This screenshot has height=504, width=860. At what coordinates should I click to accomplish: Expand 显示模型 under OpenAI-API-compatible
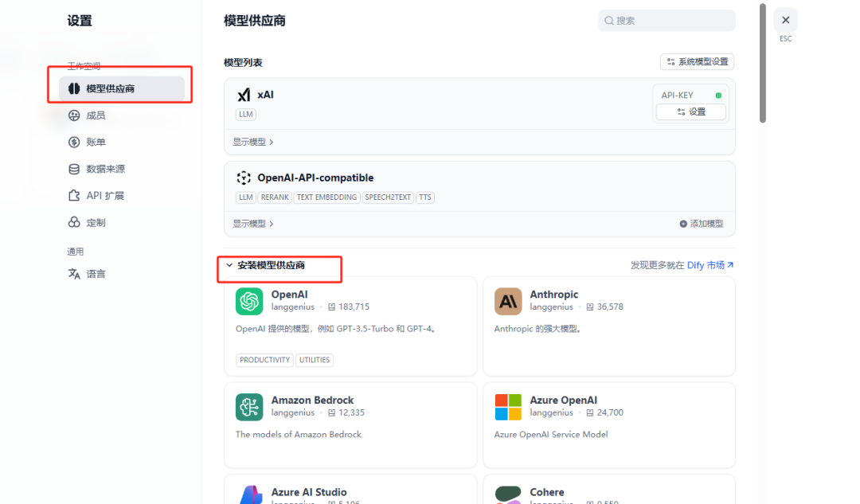click(253, 224)
